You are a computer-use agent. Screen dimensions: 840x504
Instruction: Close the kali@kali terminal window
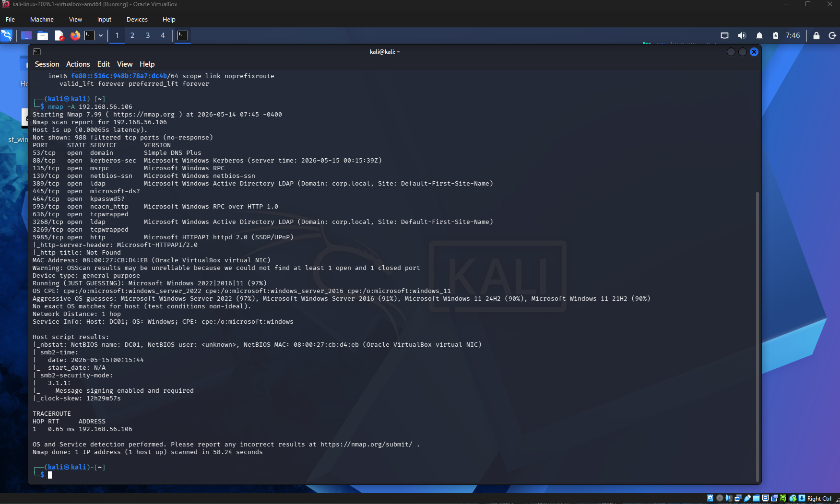[754, 52]
